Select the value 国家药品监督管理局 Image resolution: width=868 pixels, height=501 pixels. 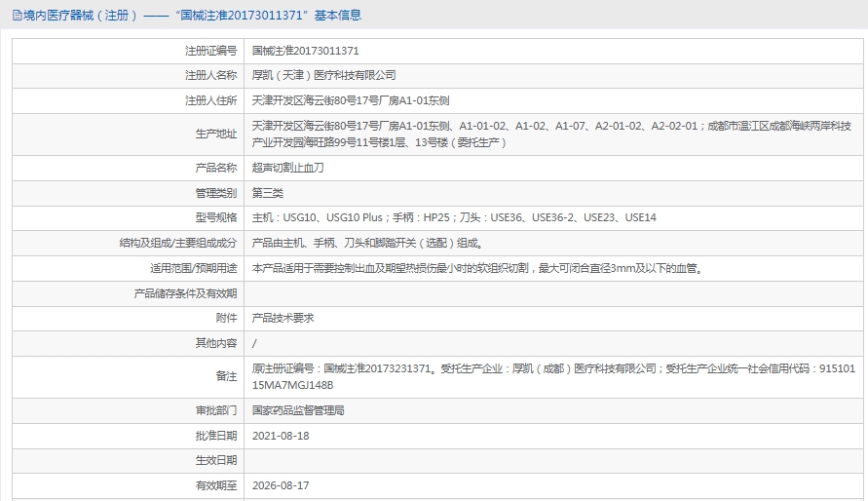pos(298,410)
